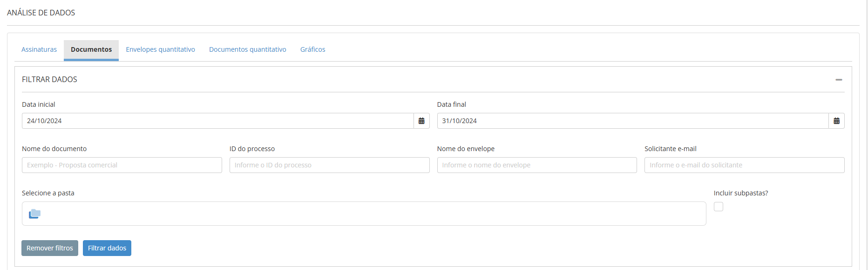This screenshot has height=270, width=868.
Task: Focus the Data final date field
Action: click(632, 121)
